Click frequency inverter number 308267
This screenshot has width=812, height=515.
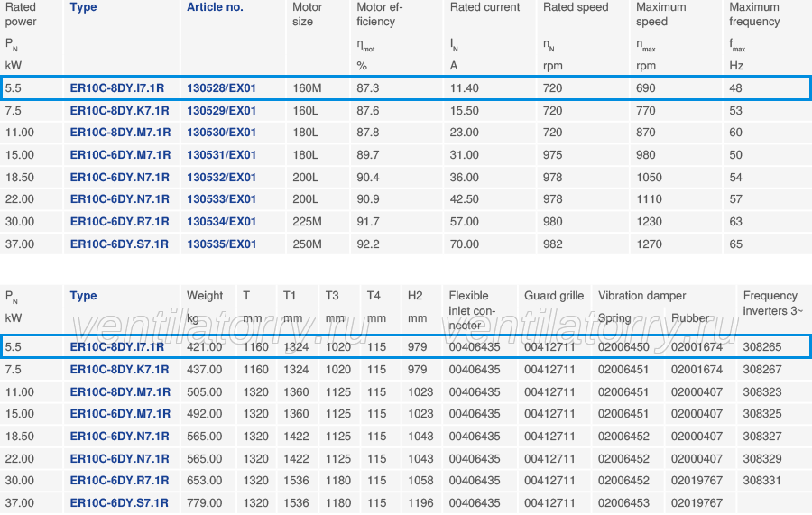762,370
